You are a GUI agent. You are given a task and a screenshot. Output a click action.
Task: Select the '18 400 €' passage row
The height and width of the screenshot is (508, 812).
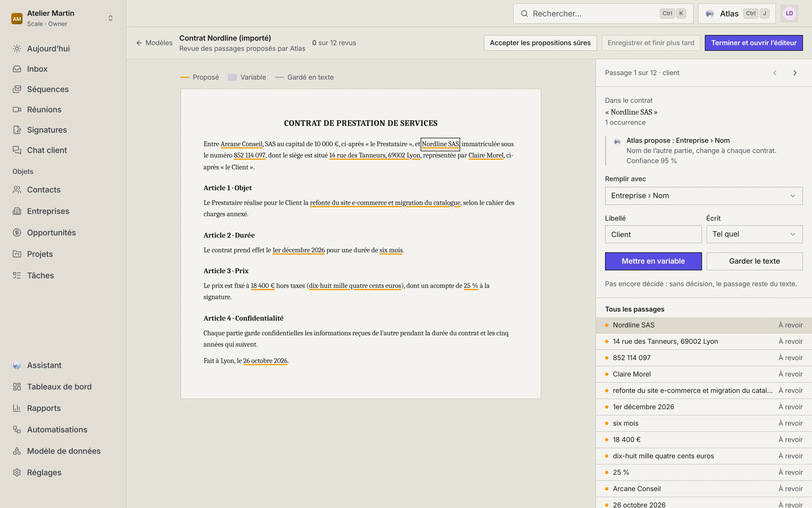click(x=704, y=439)
